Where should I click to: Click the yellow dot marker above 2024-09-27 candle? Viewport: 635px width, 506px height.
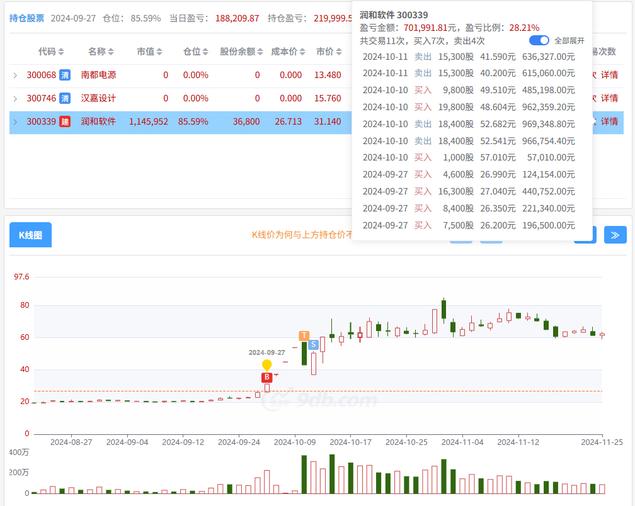pos(267,365)
